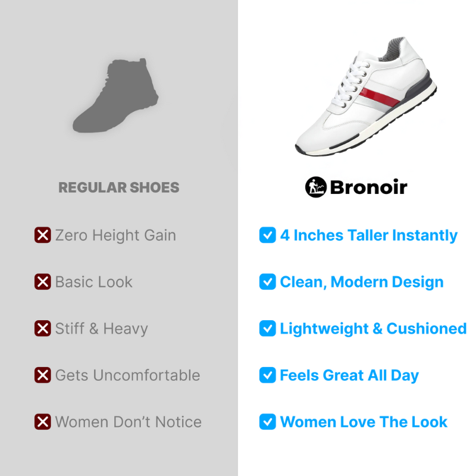This screenshot has height=476, width=476.
Task: Click the 4 Inches Taller Instantly text
Action: [368, 236]
